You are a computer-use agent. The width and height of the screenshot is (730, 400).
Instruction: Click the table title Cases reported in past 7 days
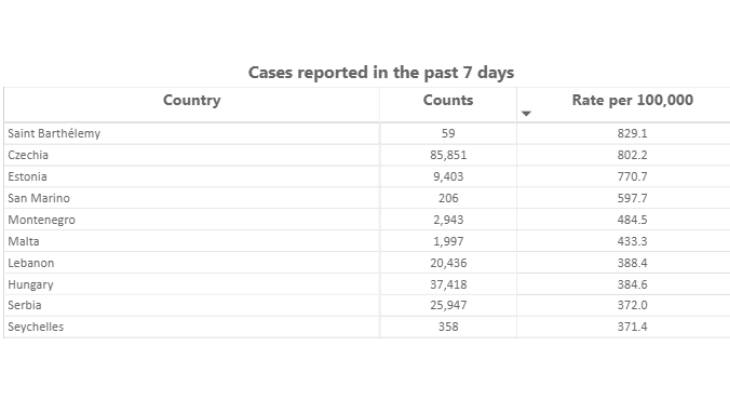tap(381, 73)
